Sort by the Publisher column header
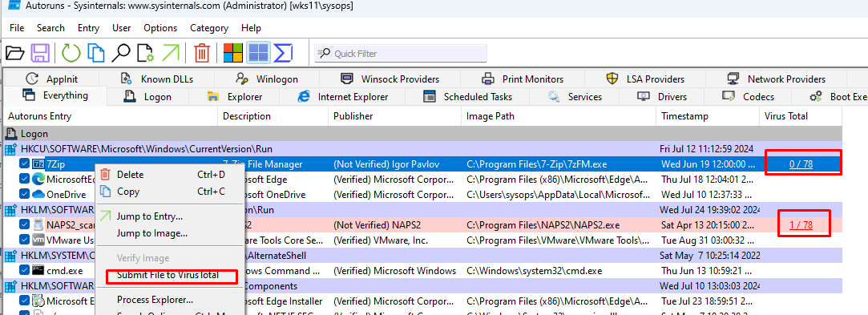The height and width of the screenshot is (315, 868). (394, 116)
